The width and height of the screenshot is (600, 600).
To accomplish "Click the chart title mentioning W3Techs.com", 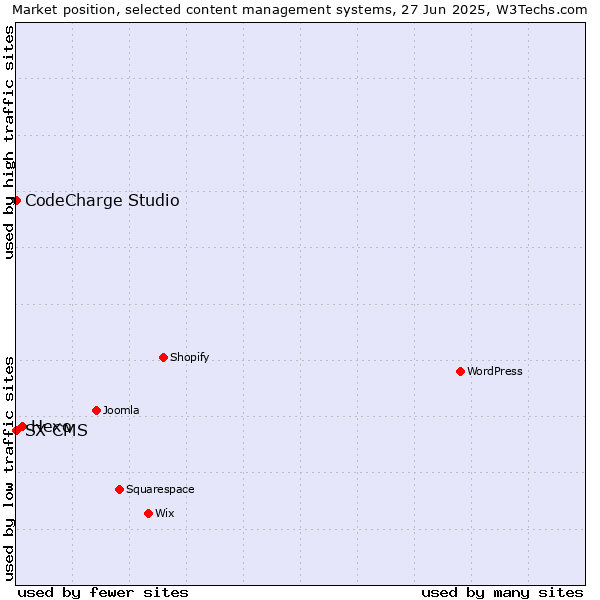I will (300, 10).
